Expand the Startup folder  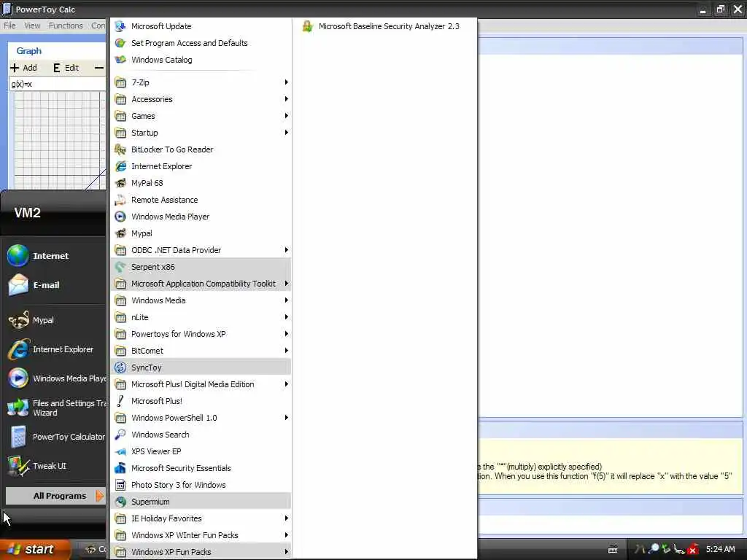[x=201, y=133]
